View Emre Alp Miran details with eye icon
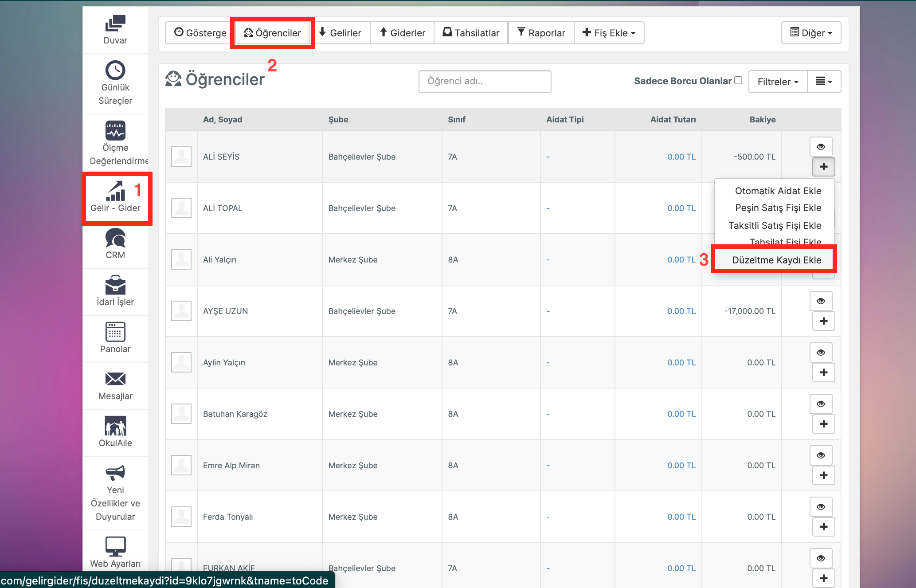Viewport: 916px width, 588px height. [x=821, y=455]
